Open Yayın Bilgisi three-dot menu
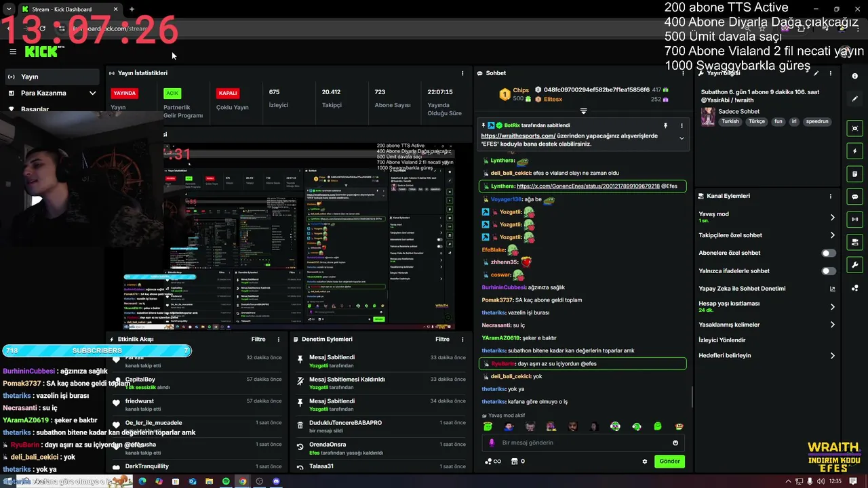The image size is (868, 488). (x=830, y=73)
